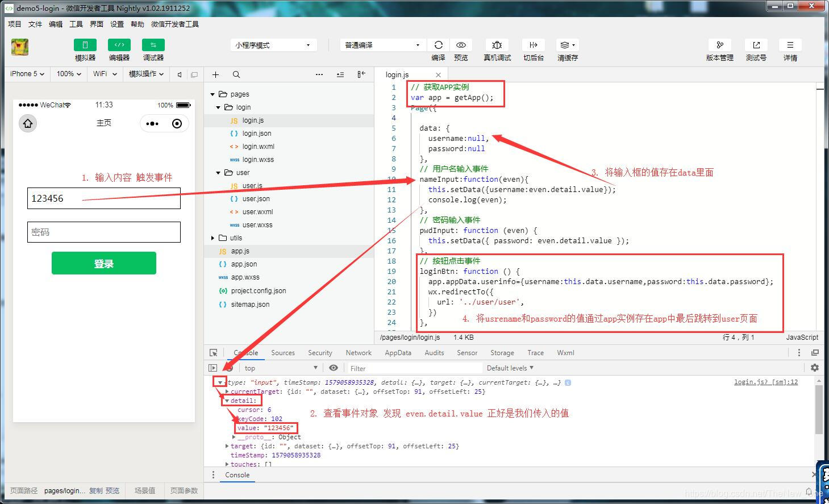Switch to the Wxml tab
The image size is (829, 504).
pos(565,353)
